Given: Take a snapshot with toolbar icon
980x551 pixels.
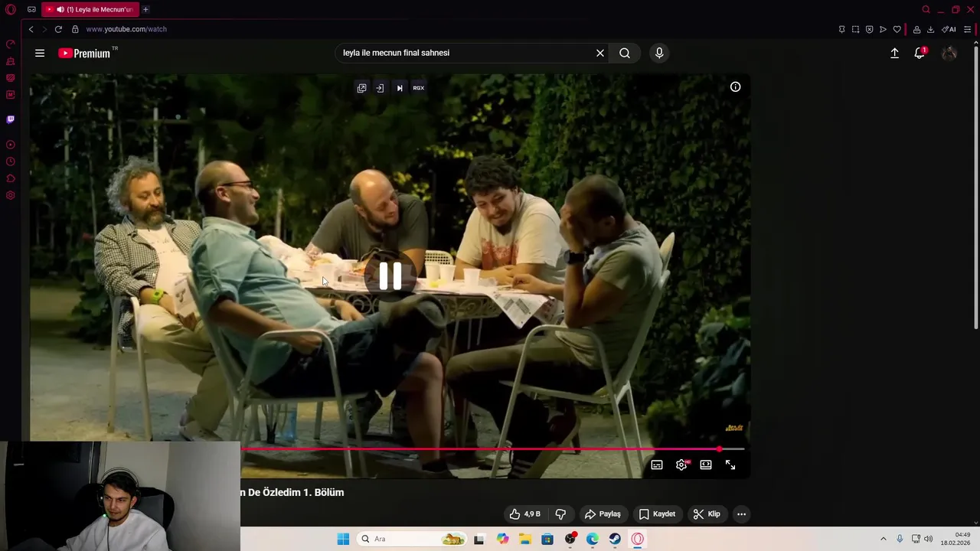Looking at the screenshot, I should tap(855, 29).
